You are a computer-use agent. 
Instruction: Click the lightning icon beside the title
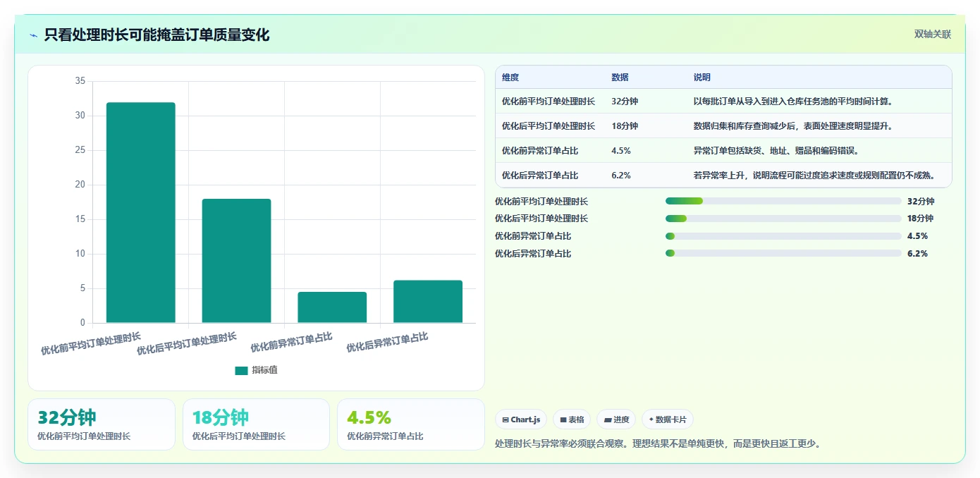pyautogui.click(x=34, y=35)
